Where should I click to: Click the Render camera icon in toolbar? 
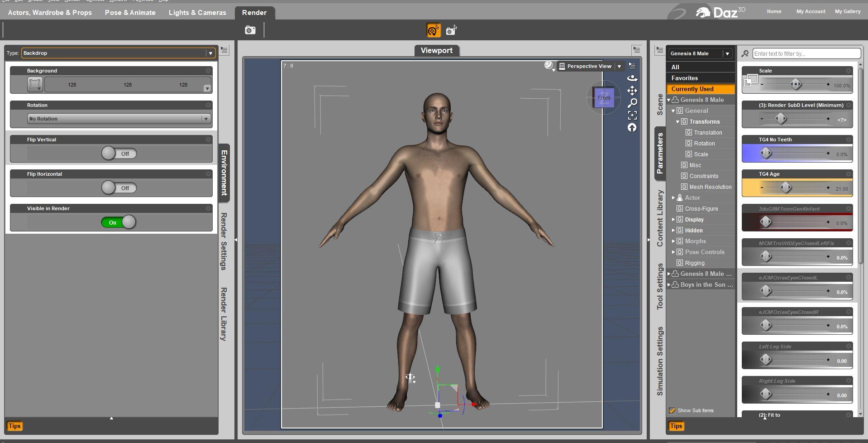[250, 30]
